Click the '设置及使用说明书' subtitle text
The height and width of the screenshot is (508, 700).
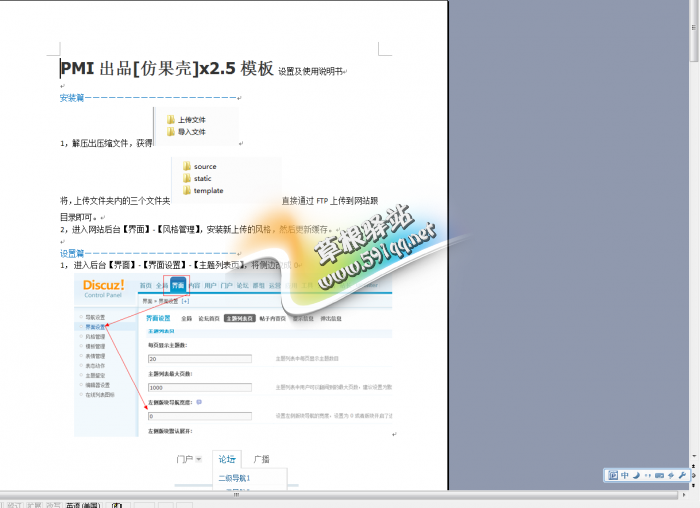click(x=311, y=71)
